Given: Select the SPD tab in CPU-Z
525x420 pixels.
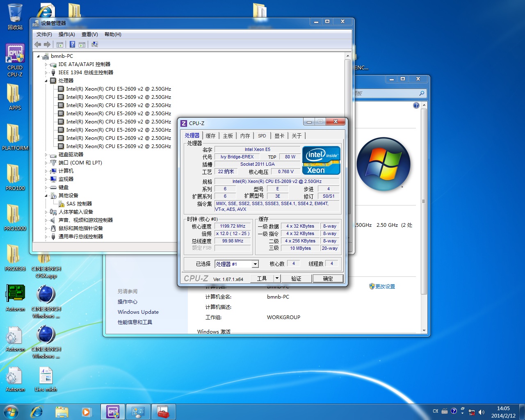Looking at the screenshot, I should click(262, 135).
